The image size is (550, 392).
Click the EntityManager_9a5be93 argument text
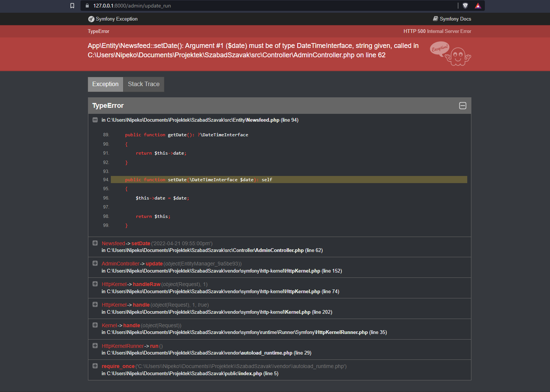[x=210, y=264]
